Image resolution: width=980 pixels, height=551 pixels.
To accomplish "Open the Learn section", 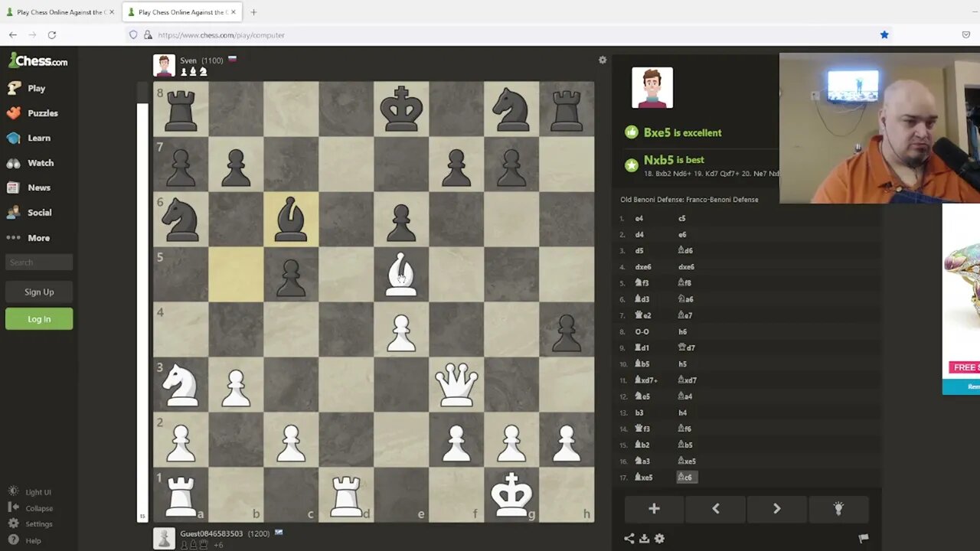I will [x=29, y=138].
